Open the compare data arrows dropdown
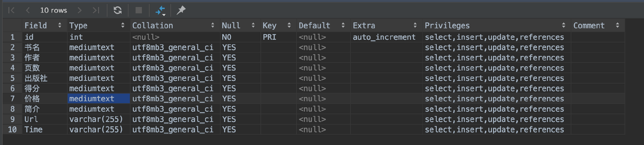The height and width of the screenshot is (145, 644). (x=161, y=11)
